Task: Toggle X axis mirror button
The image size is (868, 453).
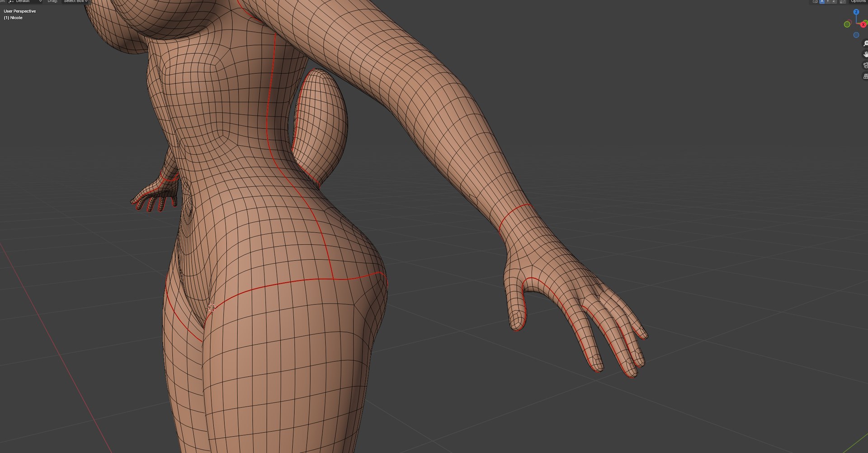Action: 822,1
